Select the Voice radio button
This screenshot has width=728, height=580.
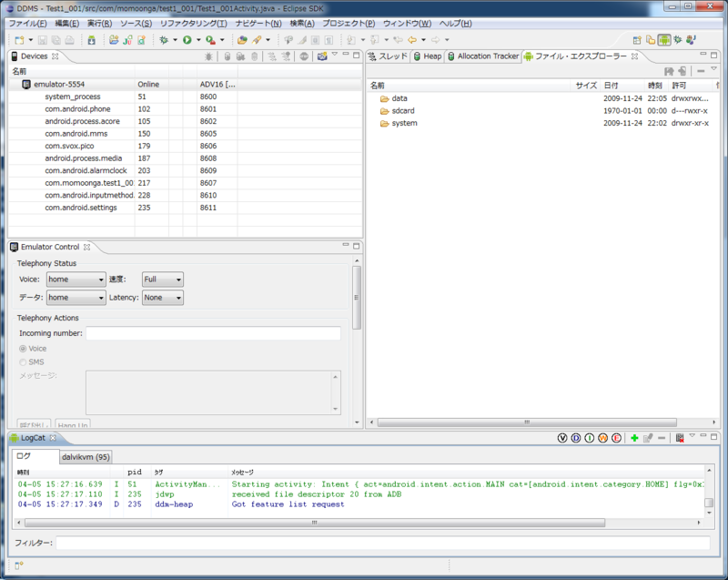point(23,349)
